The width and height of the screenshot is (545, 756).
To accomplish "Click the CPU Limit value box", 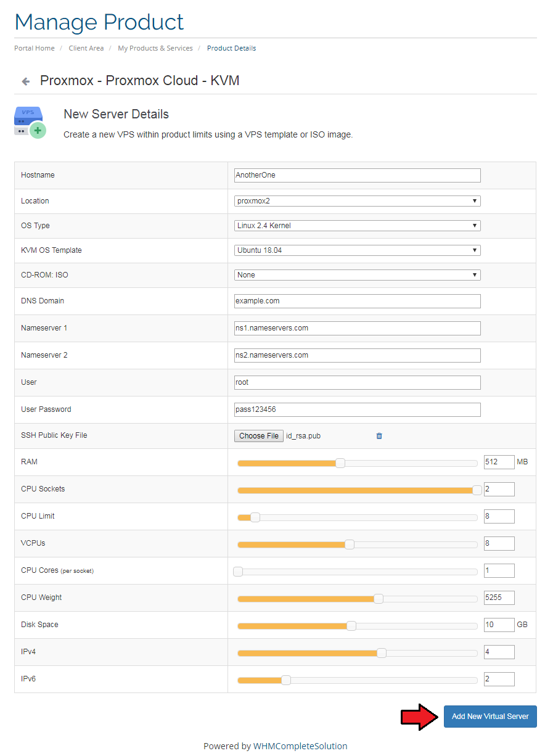I will coord(499,517).
